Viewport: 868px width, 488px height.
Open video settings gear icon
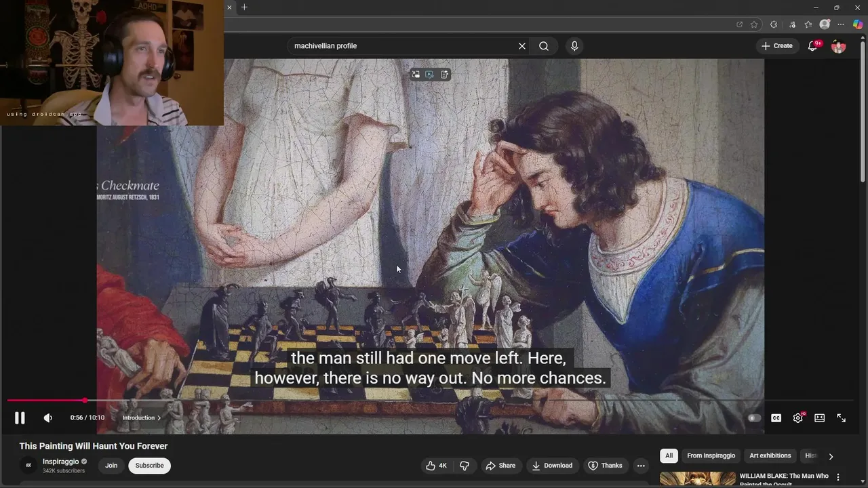tap(798, 418)
